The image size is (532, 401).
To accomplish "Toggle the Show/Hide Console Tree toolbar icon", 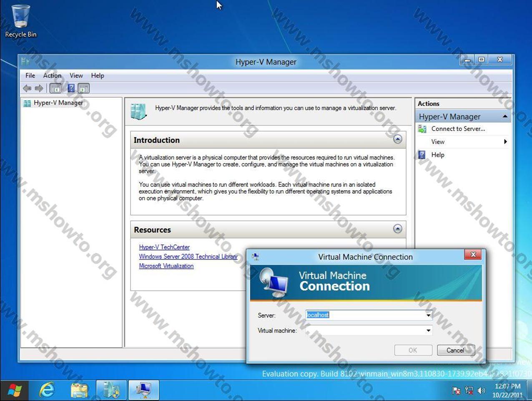I will click(x=55, y=88).
